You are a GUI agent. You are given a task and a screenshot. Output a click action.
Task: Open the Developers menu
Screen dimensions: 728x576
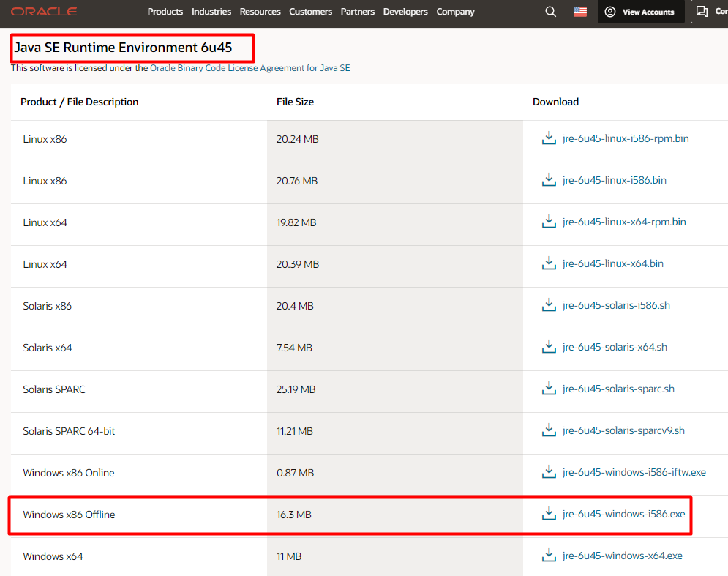pos(405,12)
